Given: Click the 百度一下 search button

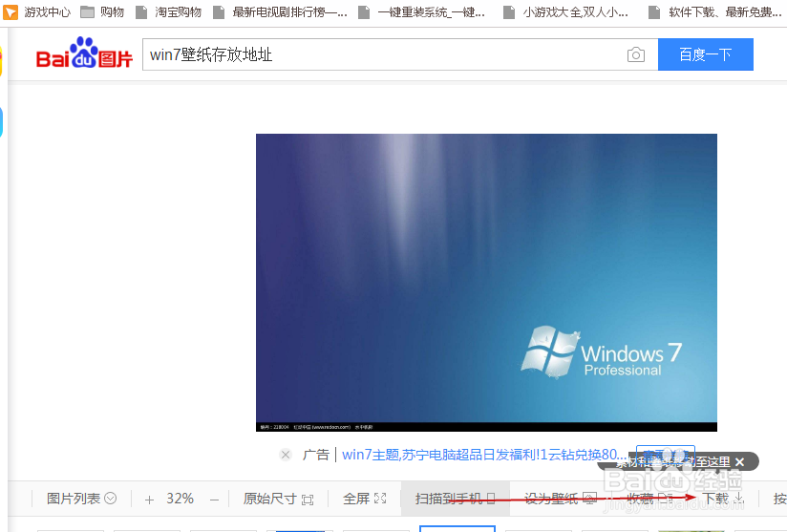Looking at the screenshot, I should pos(705,54).
